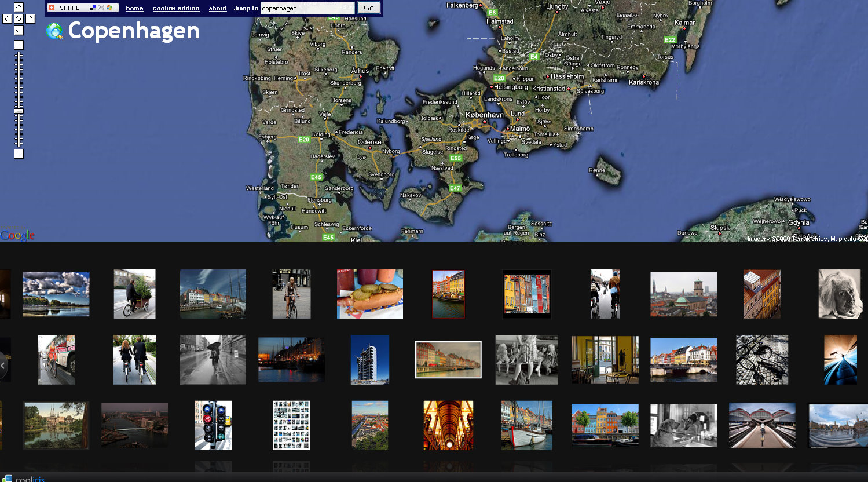
Task: Pan the map down with arrow button
Action: (x=19, y=30)
